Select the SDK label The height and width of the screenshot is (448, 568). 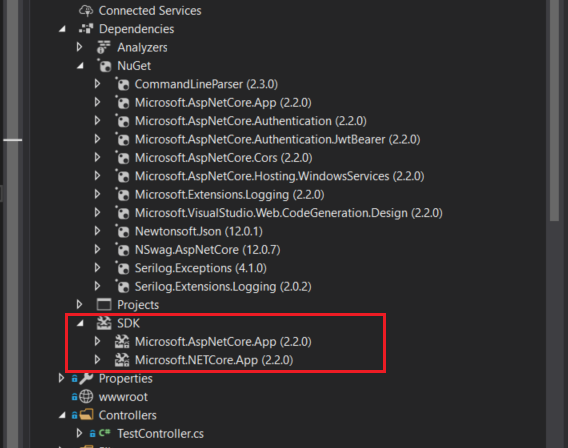(128, 323)
